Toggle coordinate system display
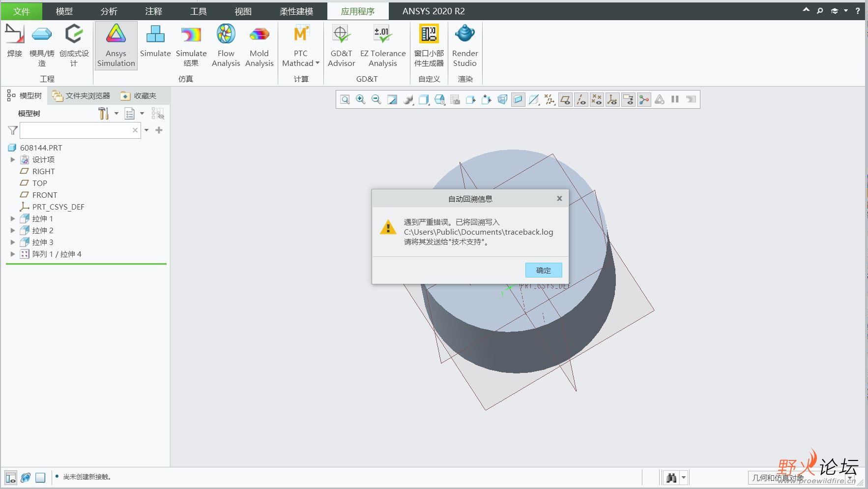The image size is (868, 489). pyautogui.click(x=612, y=100)
